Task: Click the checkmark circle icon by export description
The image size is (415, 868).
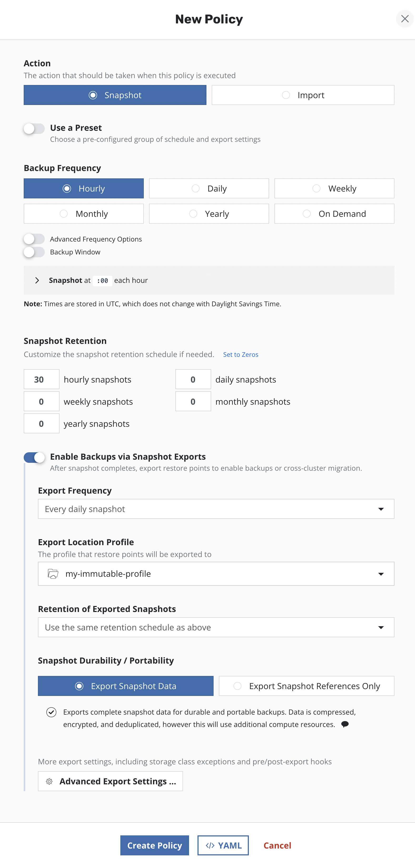Action: pyautogui.click(x=51, y=712)
